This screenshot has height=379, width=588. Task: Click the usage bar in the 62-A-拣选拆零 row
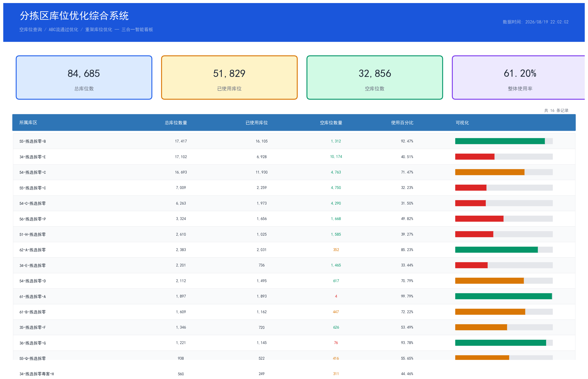pyautogui.click(x=504, y=250)
